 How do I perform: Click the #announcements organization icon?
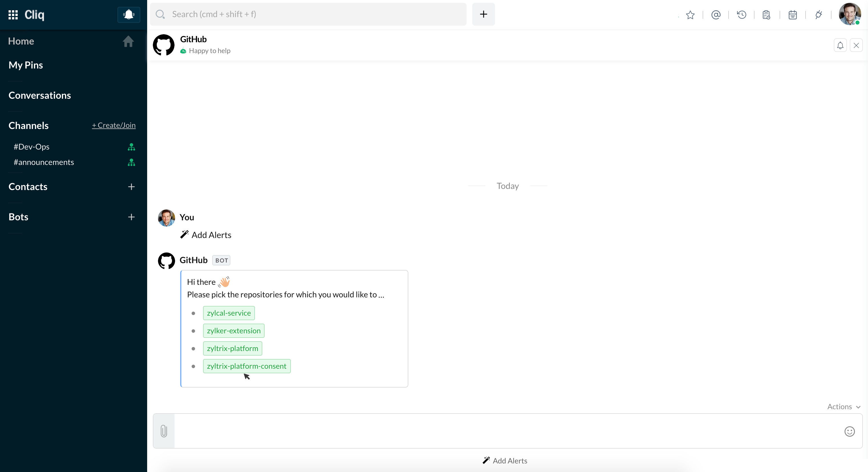(x=131, y=162)
